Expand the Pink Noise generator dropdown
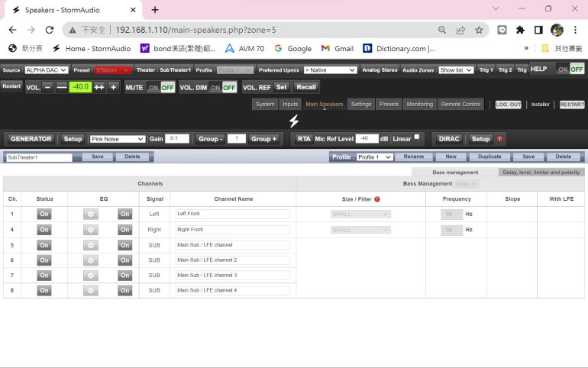 tap(117, 139)
